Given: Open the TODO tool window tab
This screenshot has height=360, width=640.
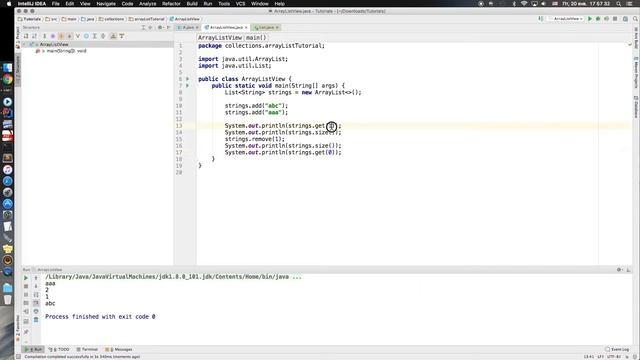Looking at the screenshot, I should coord(59,349).
